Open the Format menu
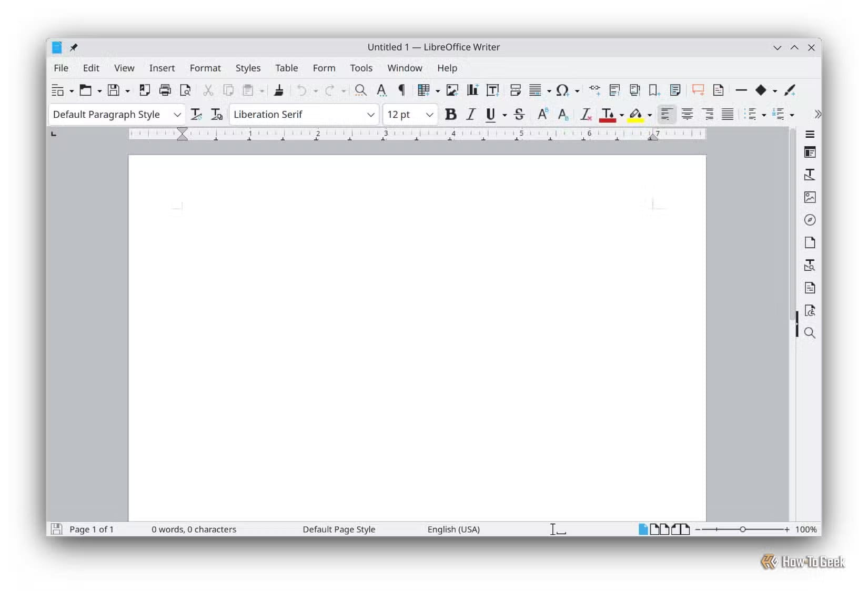Image resolution: width=868 pixels, height=591 pixels. 205,68
